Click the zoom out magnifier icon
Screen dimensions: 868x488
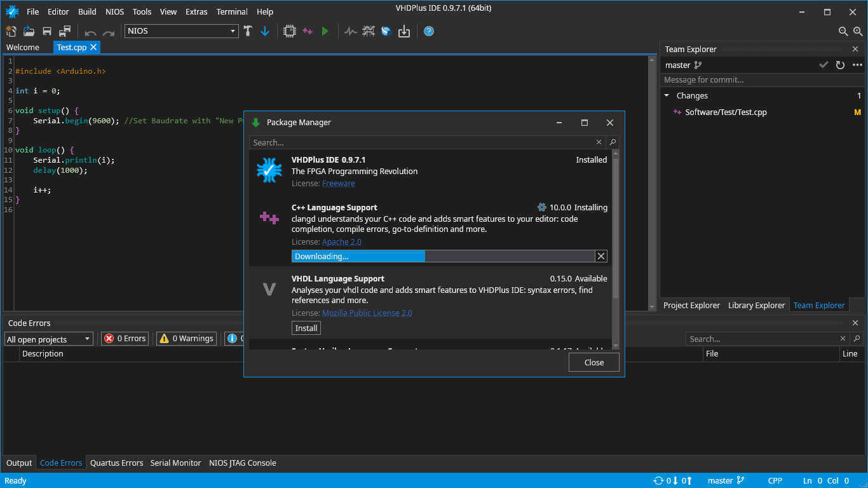(x=843, y=31)
